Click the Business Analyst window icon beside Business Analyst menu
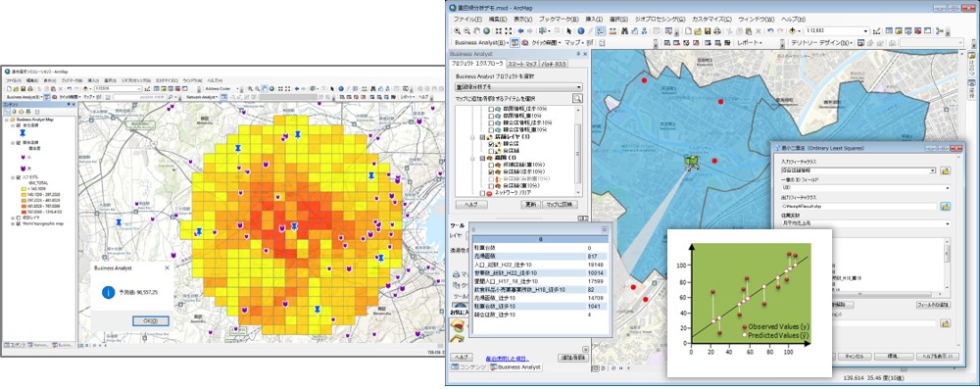980x389 pixels. [x=514, y=42]
